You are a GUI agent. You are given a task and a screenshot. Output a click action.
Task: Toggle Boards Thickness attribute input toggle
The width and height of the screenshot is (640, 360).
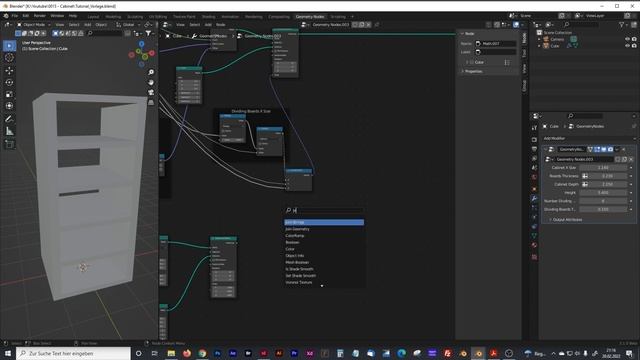585,176
